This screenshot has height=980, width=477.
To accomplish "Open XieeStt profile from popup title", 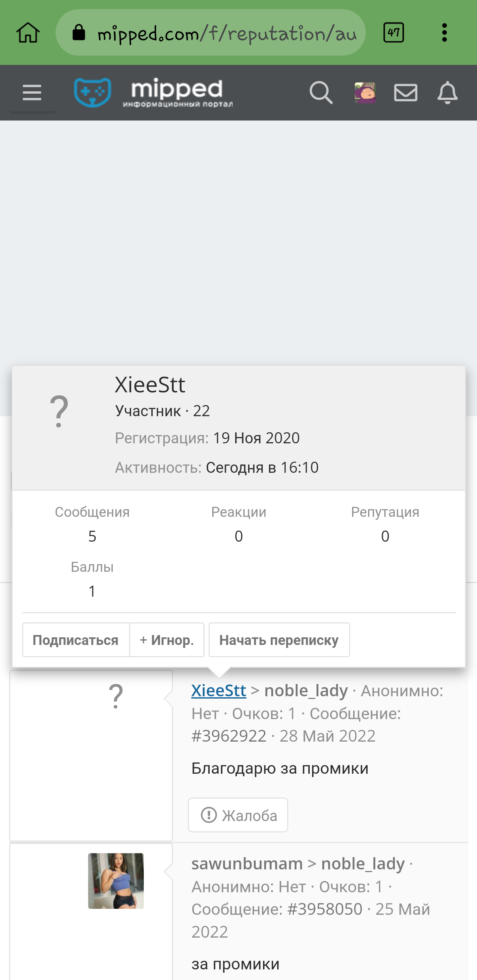I will (x=150, y=385).
